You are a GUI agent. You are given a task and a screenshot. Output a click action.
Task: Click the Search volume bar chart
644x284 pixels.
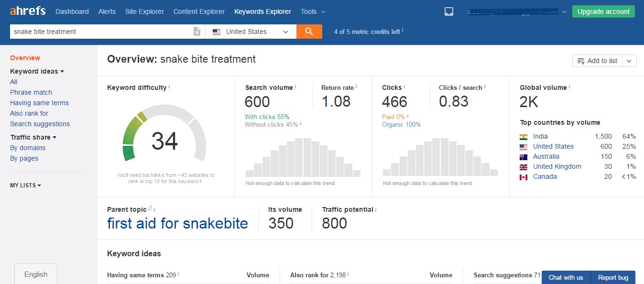point(303,158)
